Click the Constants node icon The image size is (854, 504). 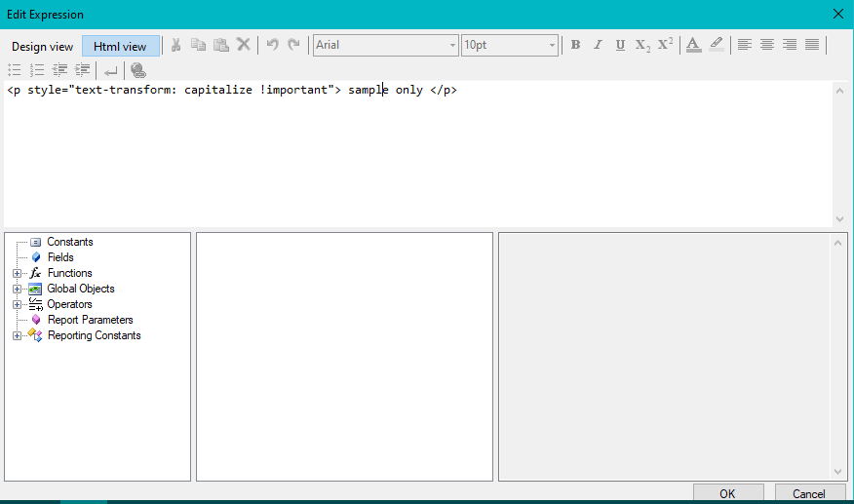[35, 242]
